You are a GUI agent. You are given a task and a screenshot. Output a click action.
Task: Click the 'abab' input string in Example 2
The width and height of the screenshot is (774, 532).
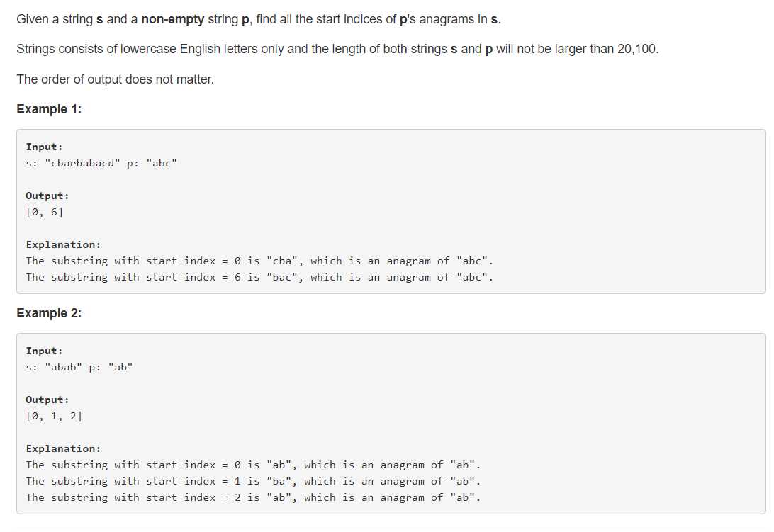click(x=63, y=367)
